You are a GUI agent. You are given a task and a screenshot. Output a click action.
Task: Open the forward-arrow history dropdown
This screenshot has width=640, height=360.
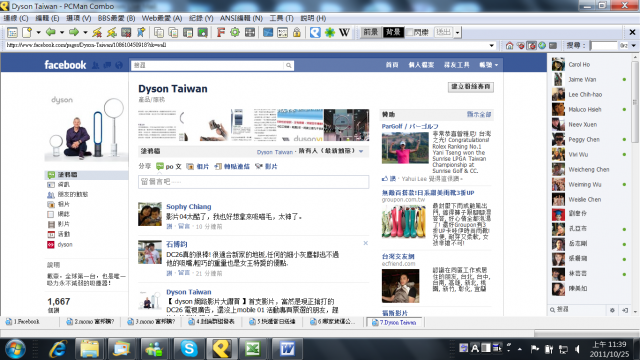(x=85, y=32)
